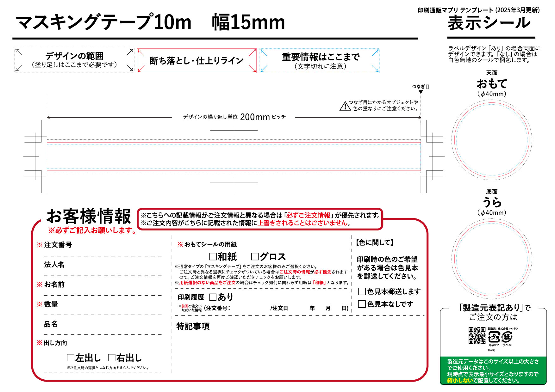Tick the 色見本なしです checkbox
The height and width of the screenshot is (392, 555).
point(362,304)
